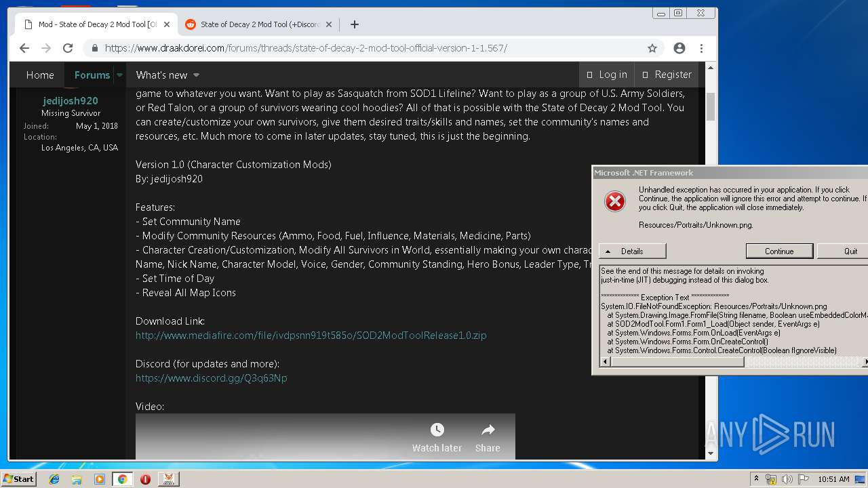Open the network tray icon
The width and height of the screenshot is (868, 488).
771,479
